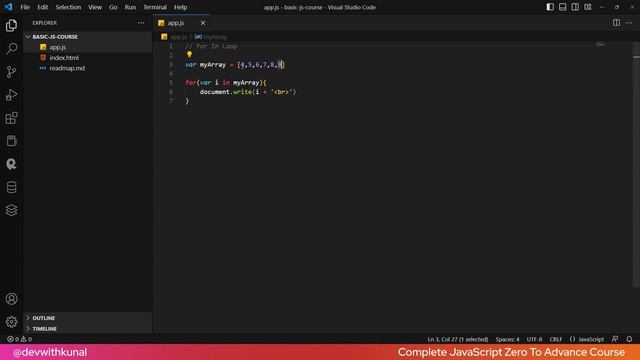The width and height of the screenshot is (640, 360).
Task: Click the myArray breadcrumb symbol
Action: tap(211, 37)
